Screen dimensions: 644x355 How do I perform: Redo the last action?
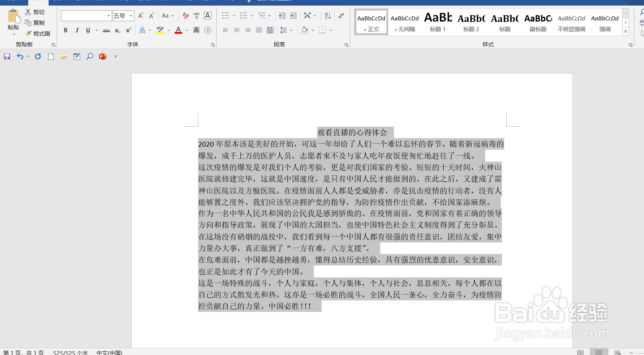(38, 56)
